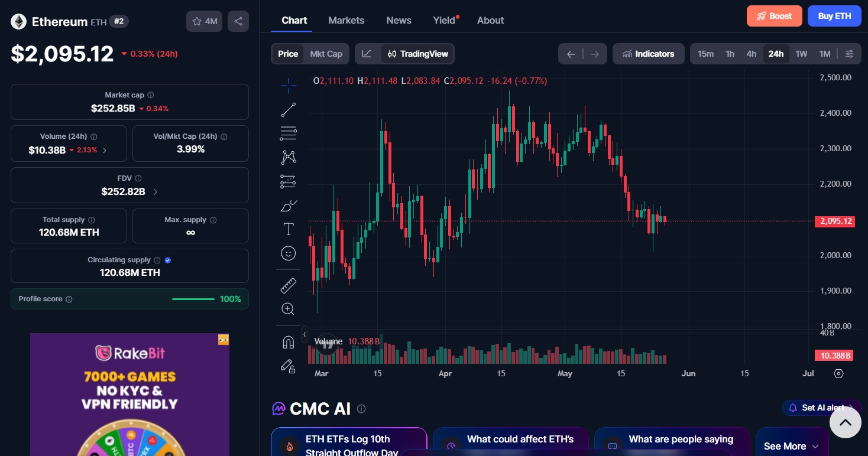
Task: Select the text annotation tool
Action: tap(289, 229)
